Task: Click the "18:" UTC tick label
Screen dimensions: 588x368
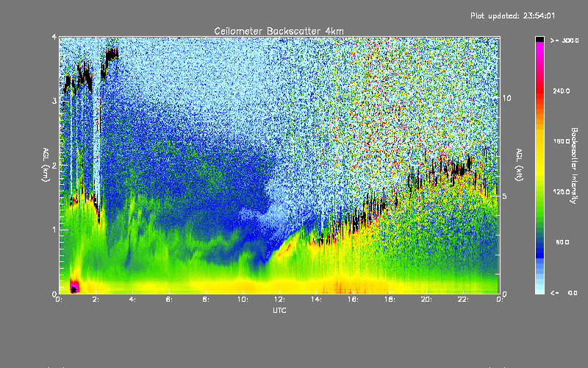Action: coord(390,300)
